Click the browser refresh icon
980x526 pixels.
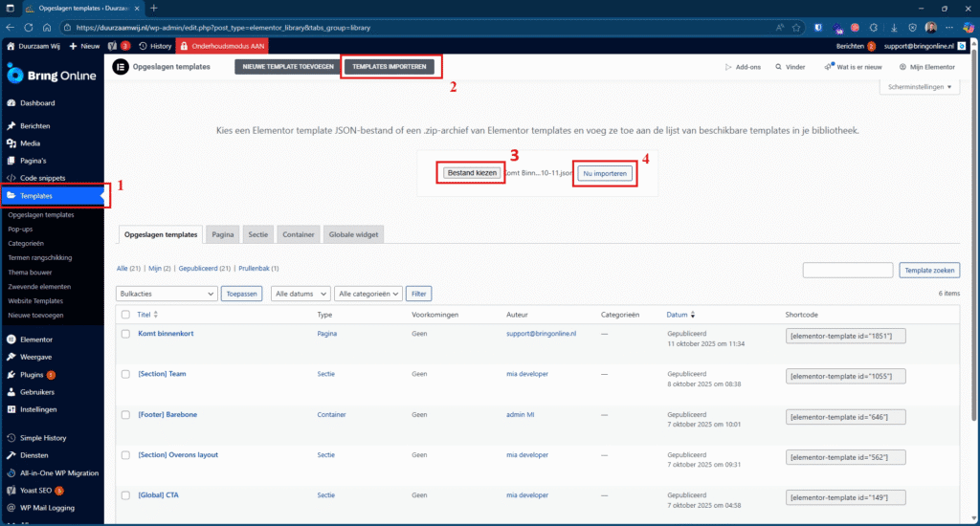pos(30,28)
